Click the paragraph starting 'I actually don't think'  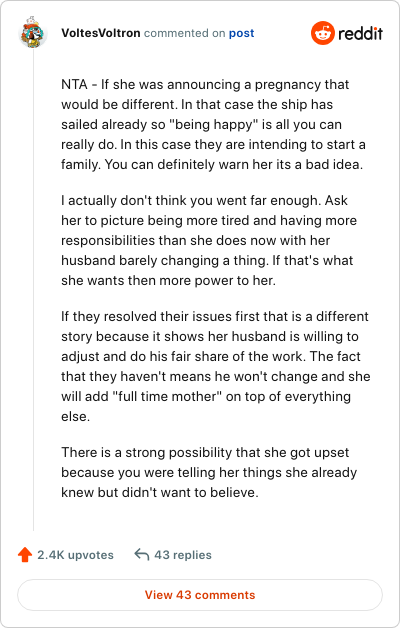point(209,240)
